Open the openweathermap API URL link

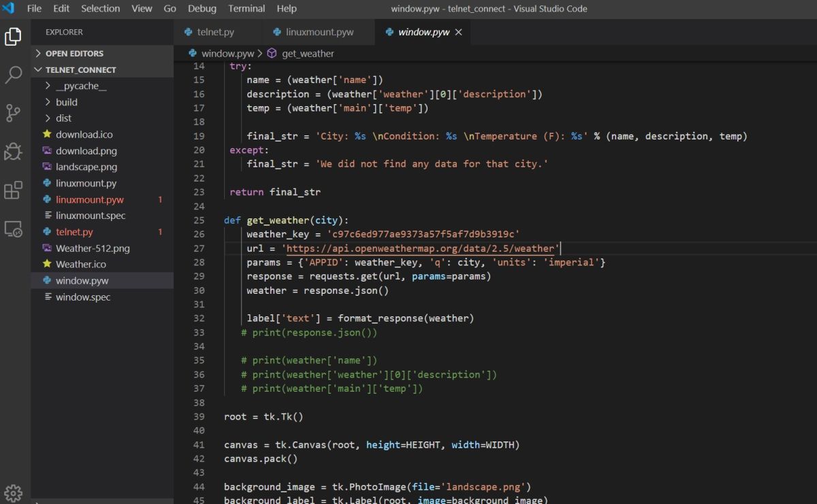click(421, 248)
